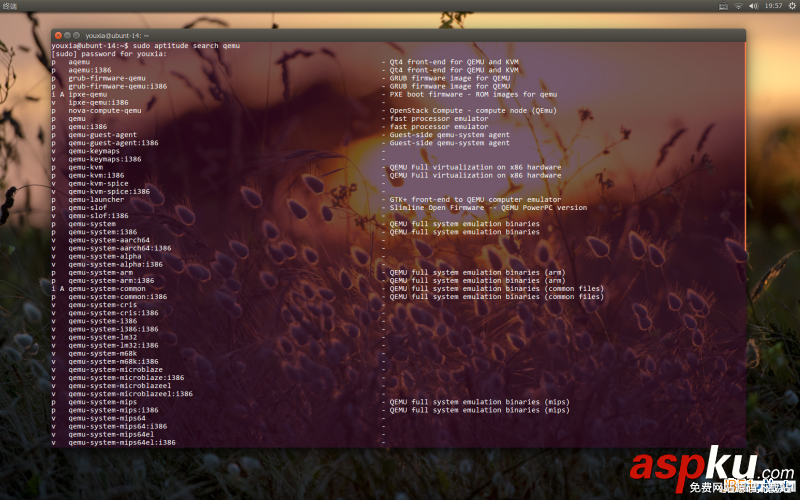Select the package name nova-compute-qemu

105,111
